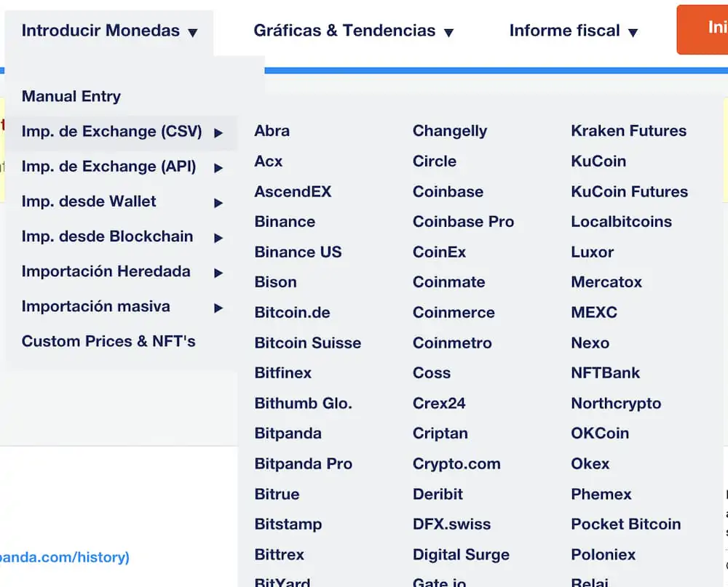Expand the Imp. de Exchange (API) submenu

coord(218,167)
